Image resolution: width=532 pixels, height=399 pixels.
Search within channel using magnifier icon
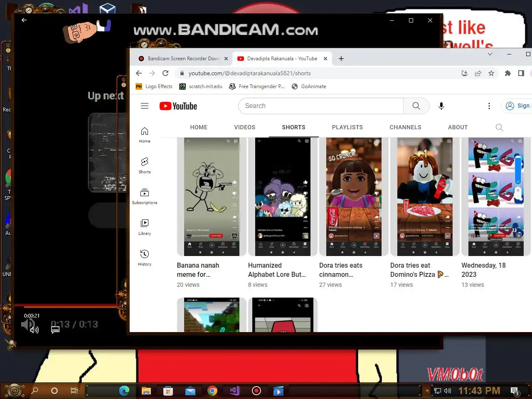499,128
